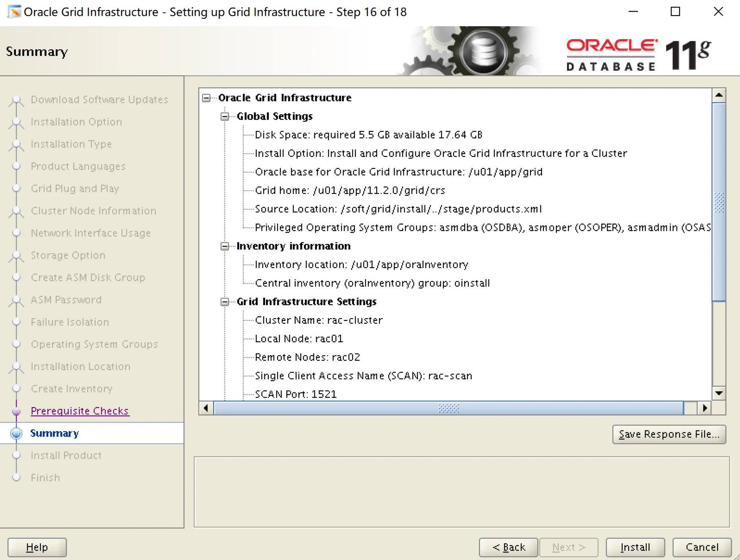
Task: Click the right arrow of horizontal scrollbar
Action: click(x=705, y=408)
